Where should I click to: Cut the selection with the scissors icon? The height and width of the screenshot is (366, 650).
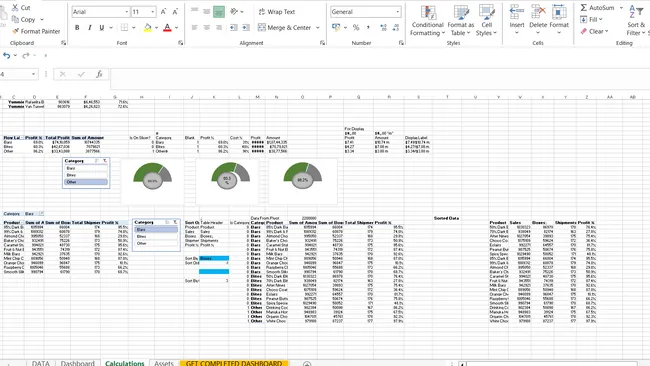point(21,7)
